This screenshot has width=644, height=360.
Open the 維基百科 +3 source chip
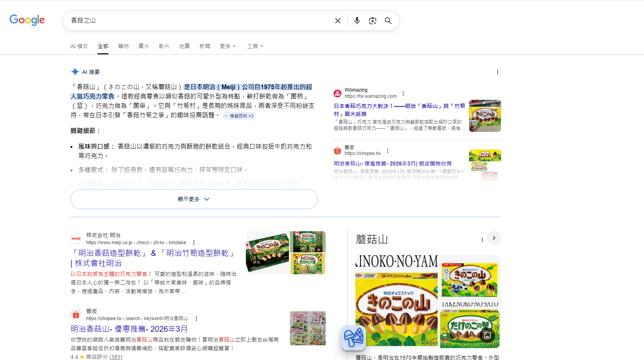click(239, 115)
